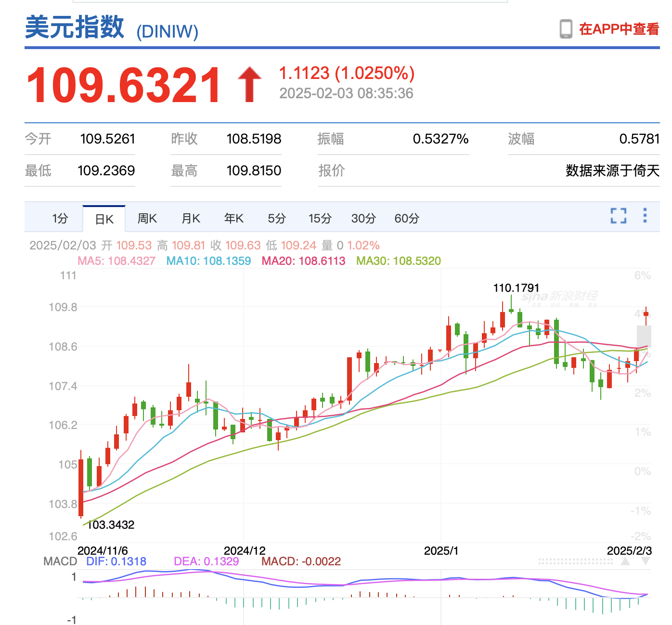Click the downward zoom triangle below the chart
Screen dimensions: 672x625
[x=646, y=560]
